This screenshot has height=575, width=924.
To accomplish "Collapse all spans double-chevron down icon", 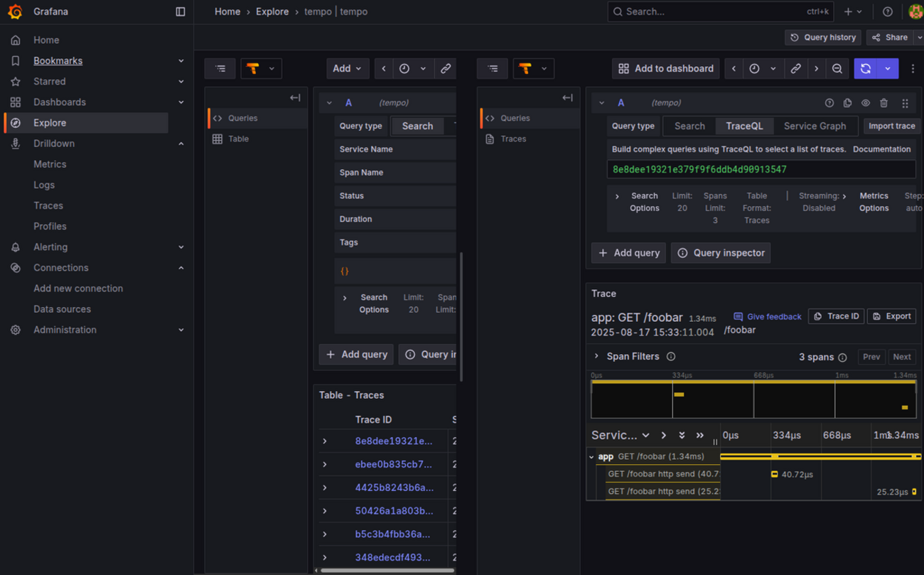I will click(682, 435).
